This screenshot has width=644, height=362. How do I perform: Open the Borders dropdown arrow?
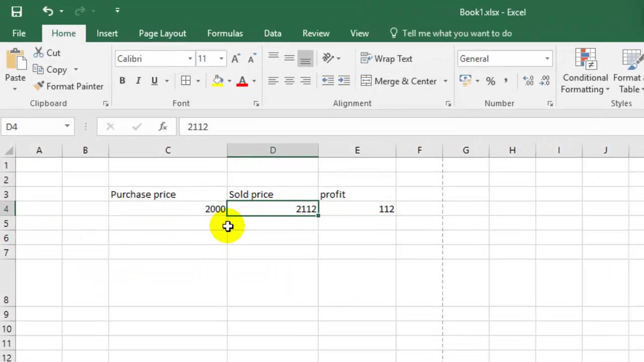pyautogui.click(x=198, y=81)
